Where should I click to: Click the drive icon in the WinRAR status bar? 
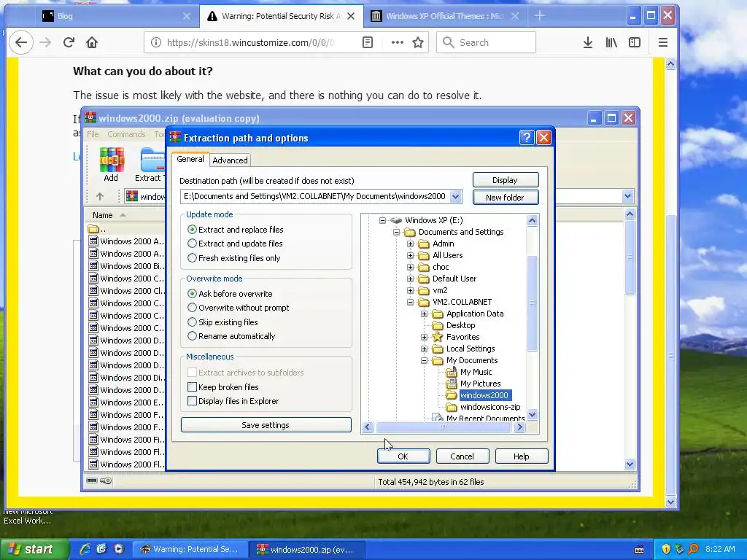pyautogui.click(x=92, y=481)
